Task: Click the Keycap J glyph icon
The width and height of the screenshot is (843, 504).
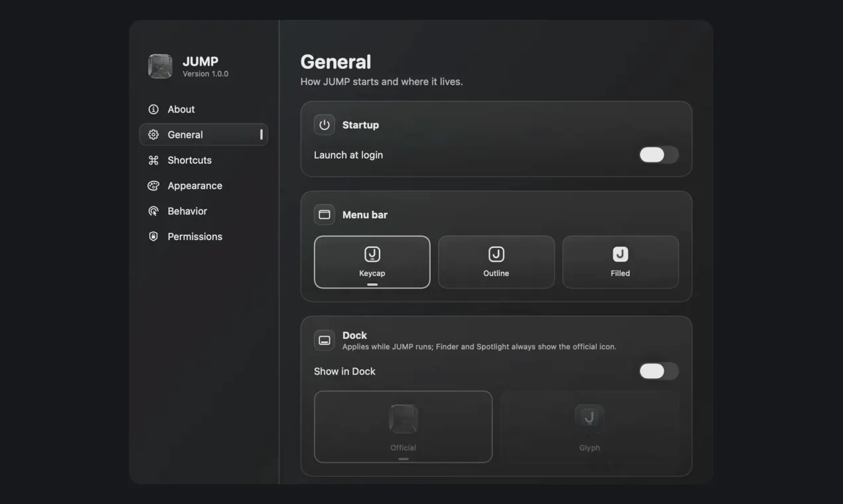Action: pyautogui.click(x=372, y=254)
